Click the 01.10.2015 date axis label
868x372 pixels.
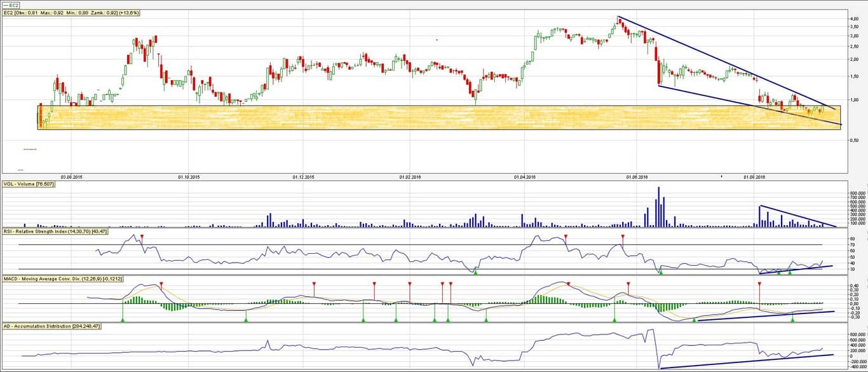(x=189, y=177)
